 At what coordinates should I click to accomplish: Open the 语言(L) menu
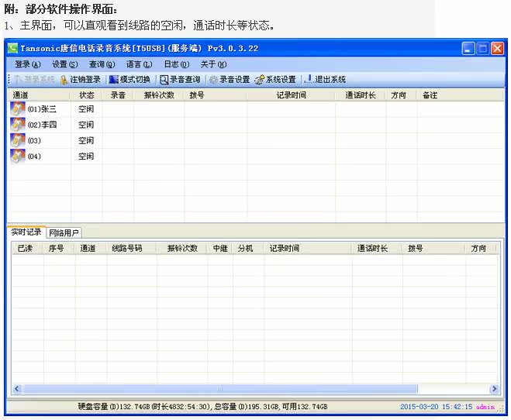[139, 64]
